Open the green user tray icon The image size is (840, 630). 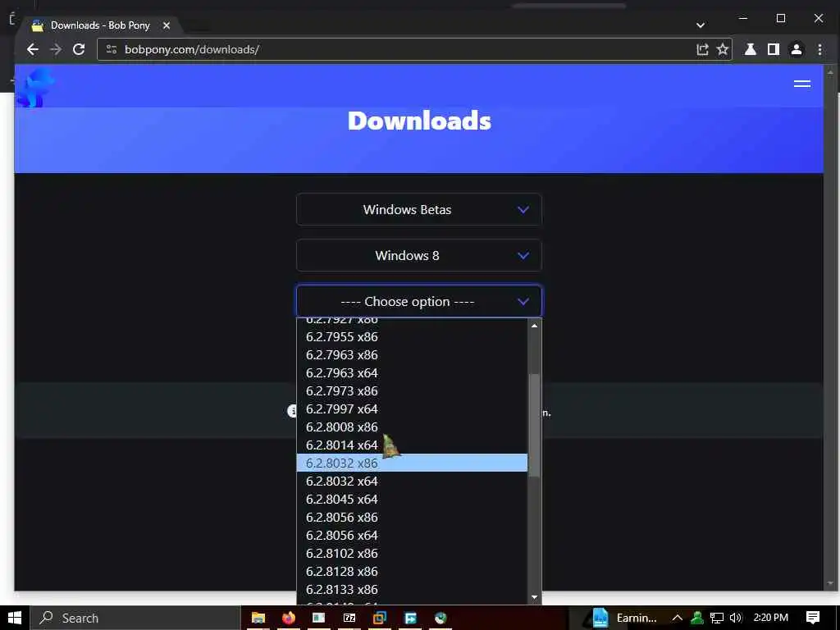(697, 618)
